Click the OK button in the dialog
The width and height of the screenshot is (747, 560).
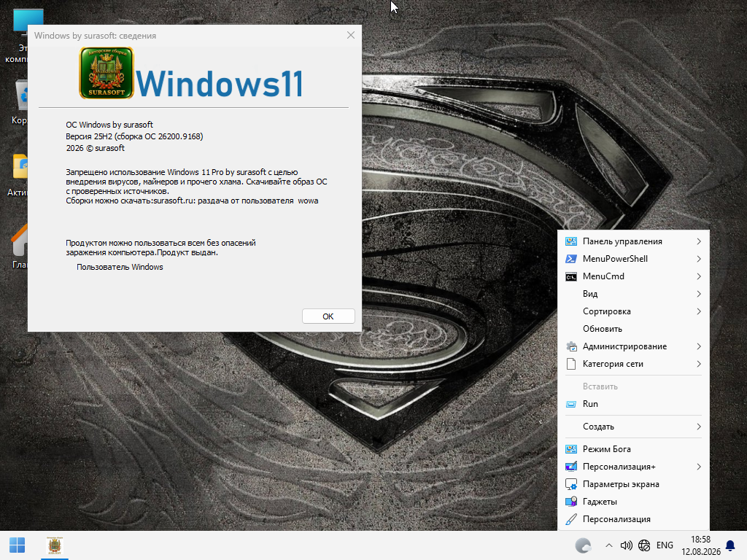(x=328, y=316)
